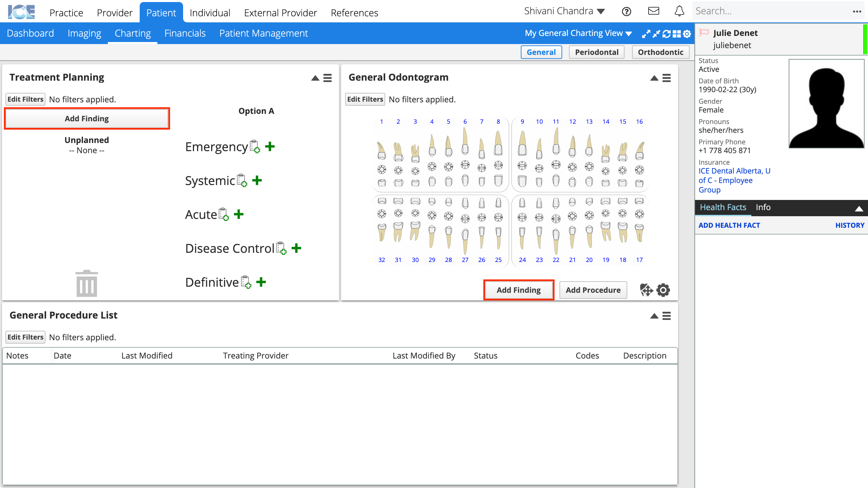Click the Disease Control add icon
The width and height of the screenshot is (868, 488).
(297, 248)
